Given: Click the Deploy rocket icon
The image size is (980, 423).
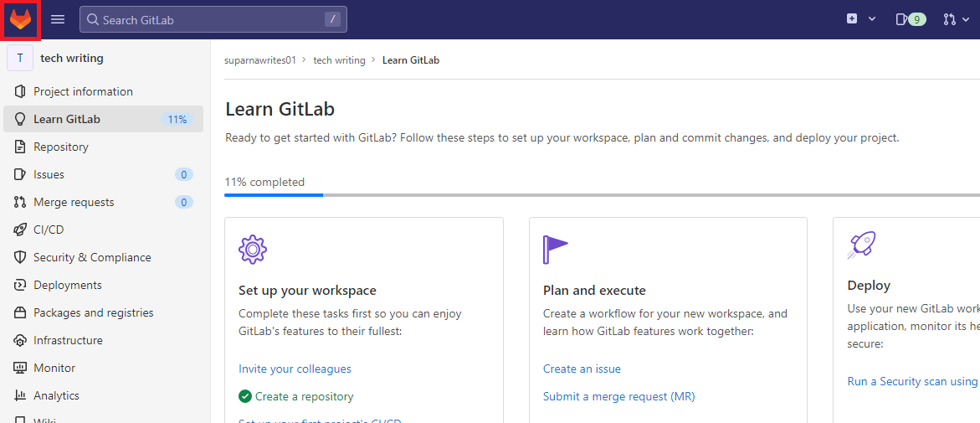Looking at the screenshot, I should coord(861,245).
